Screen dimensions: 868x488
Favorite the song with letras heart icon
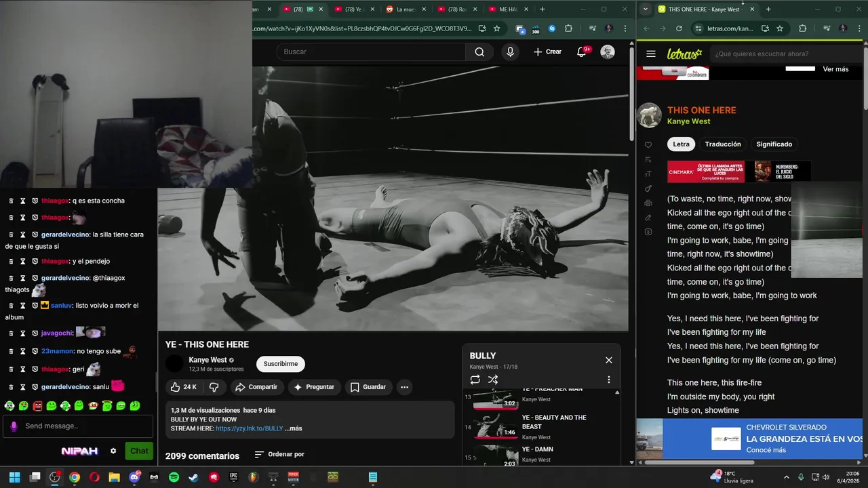tap(648, 145)
